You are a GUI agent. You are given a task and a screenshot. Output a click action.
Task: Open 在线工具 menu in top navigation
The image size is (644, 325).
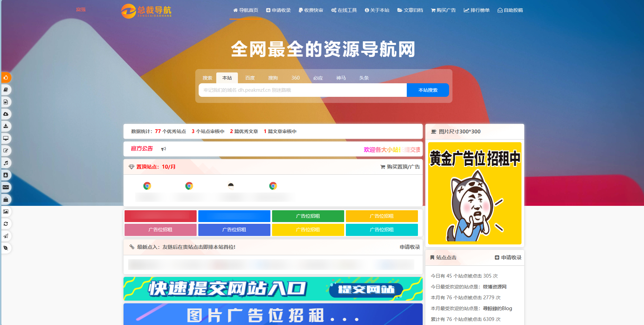[x=344, y=10]
